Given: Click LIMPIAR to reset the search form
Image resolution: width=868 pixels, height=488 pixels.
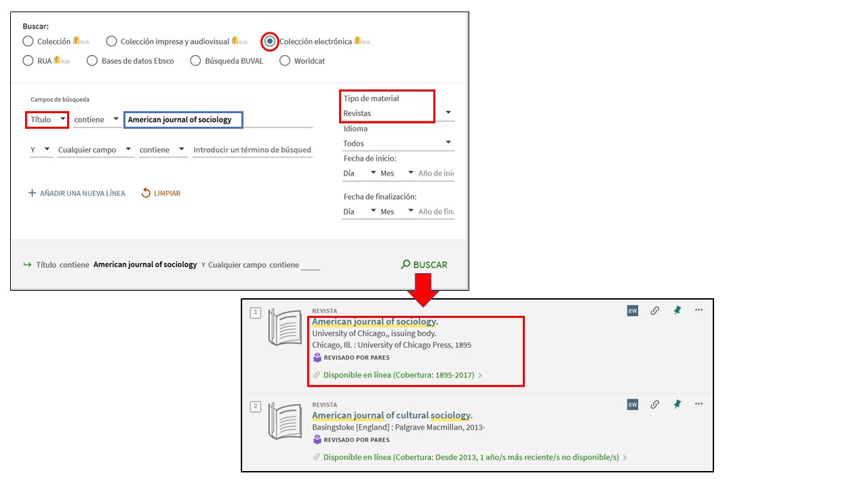Looking at the screenshot, I should [x=161, y=193].
